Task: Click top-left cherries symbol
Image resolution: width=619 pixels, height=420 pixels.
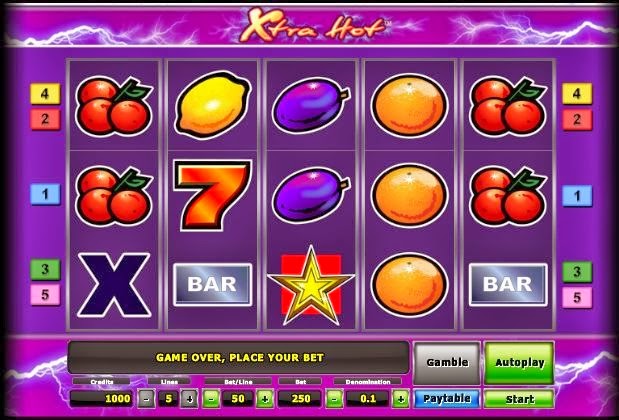Action: [114, 106]
